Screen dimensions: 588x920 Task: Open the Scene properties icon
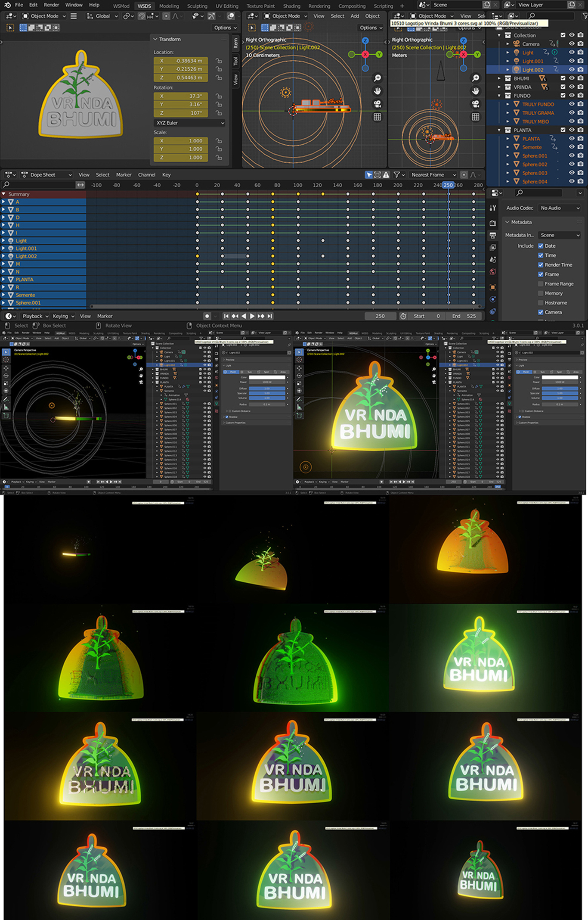coord(493,260)
